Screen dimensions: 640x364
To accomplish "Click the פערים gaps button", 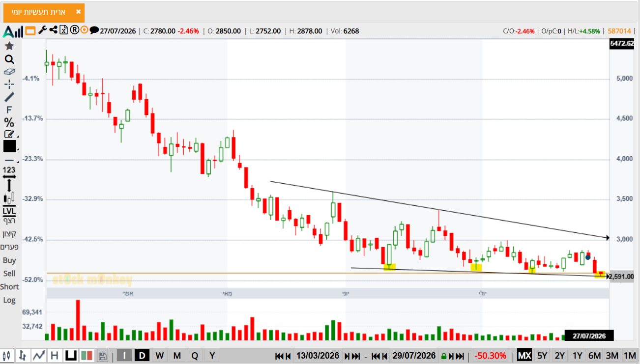I will click(9, 247).
